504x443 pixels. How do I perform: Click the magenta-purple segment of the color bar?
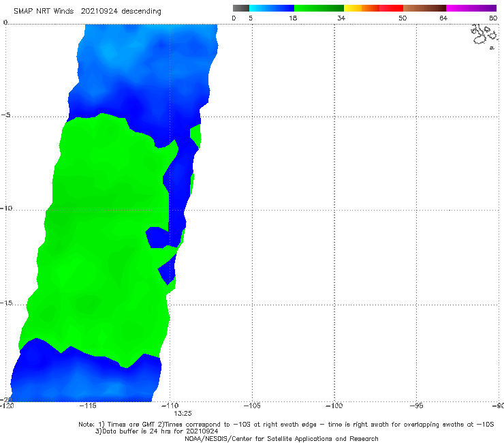pyautogui.click(x=471, y=8)
